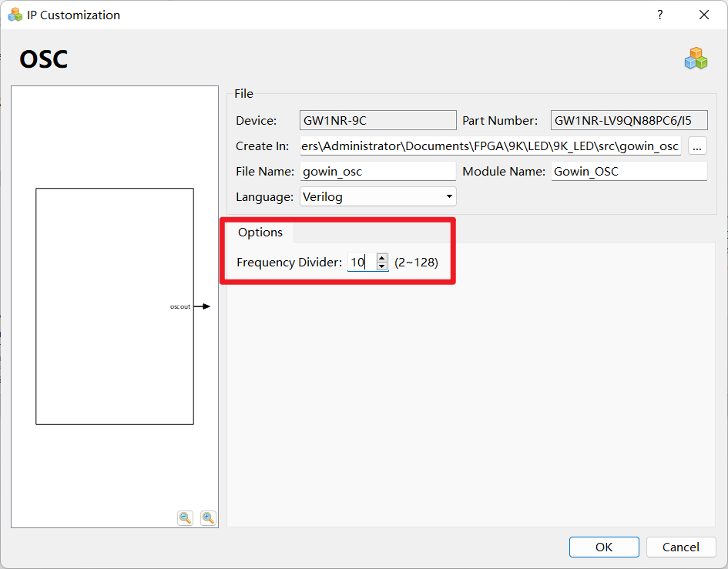Click the Frequency Divider value field

point(361,263)
